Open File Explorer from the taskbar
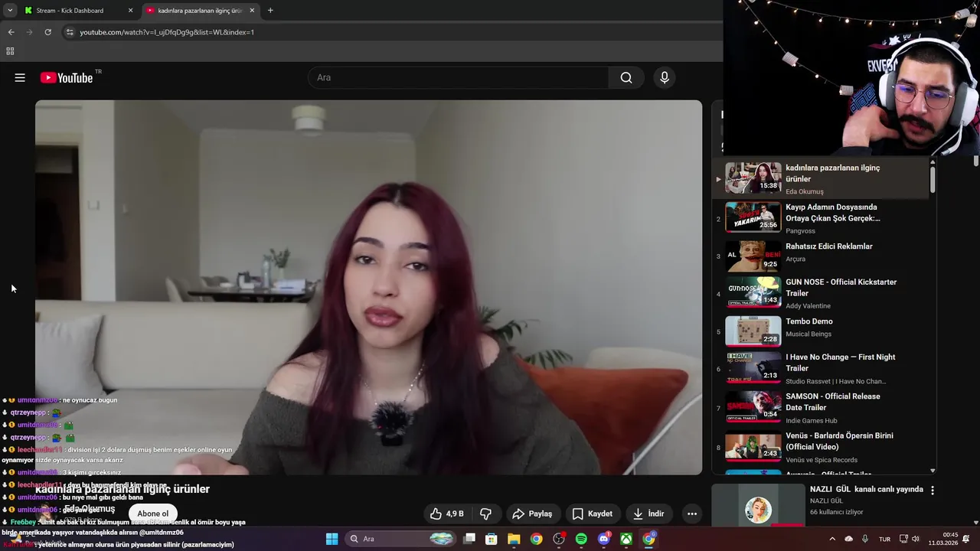This screenshot has width=980, height=551. 514,539
